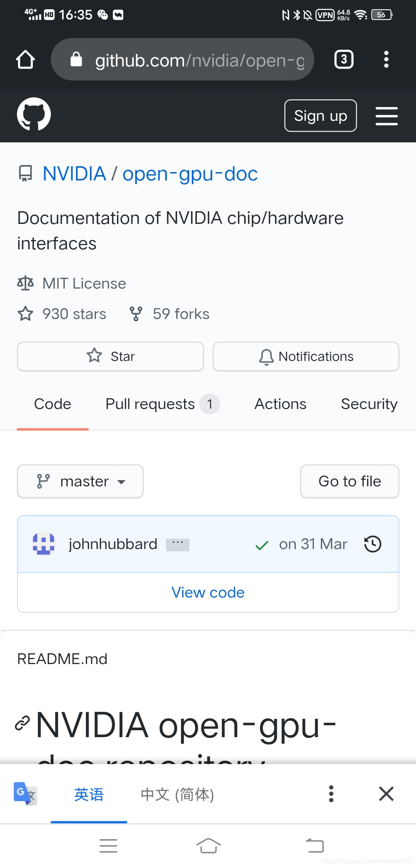Tap the Android back navigation button
The image size is (416, 868).
(315, 845)
